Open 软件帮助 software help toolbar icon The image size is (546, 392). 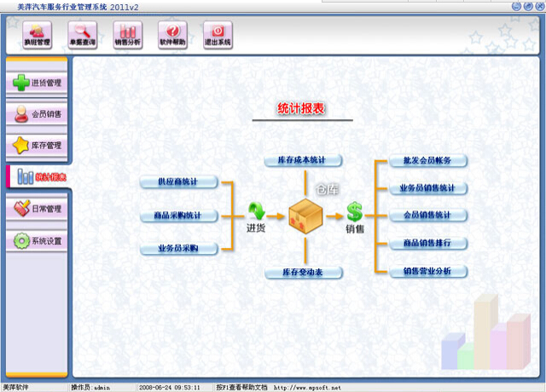[x=172, y=35]
